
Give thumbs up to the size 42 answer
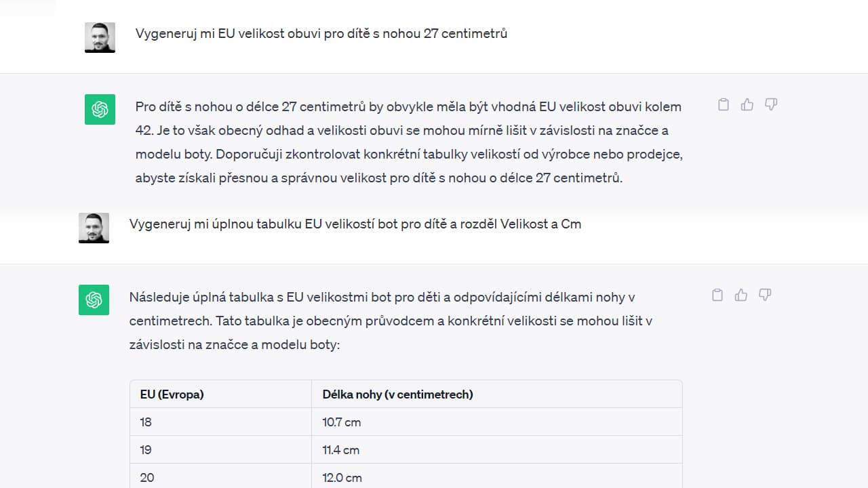click(x=747, y=104)
